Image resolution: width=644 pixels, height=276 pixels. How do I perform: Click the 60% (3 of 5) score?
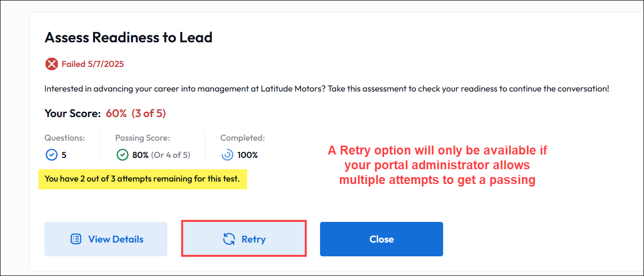[x=136, y=114]
